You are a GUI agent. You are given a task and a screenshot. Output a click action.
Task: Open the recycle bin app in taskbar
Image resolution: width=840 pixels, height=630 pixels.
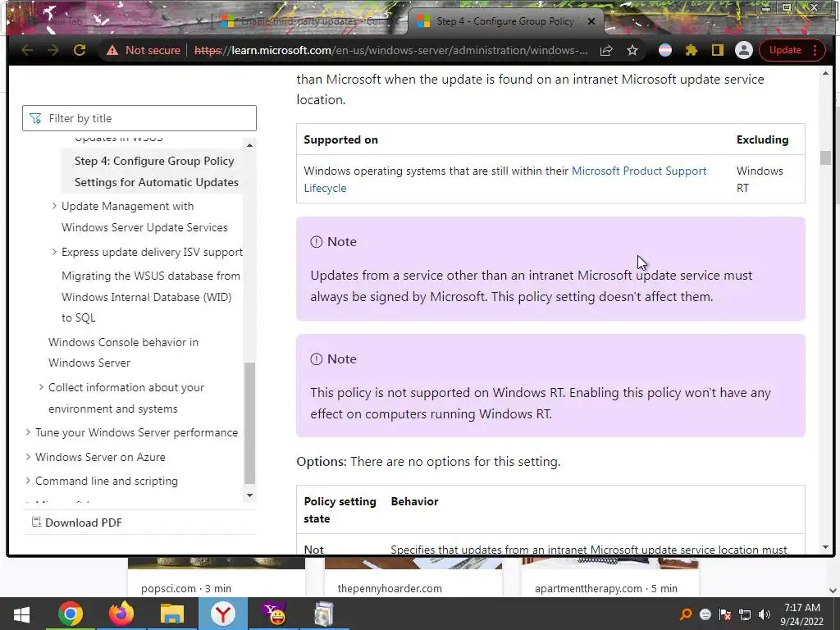323,614
